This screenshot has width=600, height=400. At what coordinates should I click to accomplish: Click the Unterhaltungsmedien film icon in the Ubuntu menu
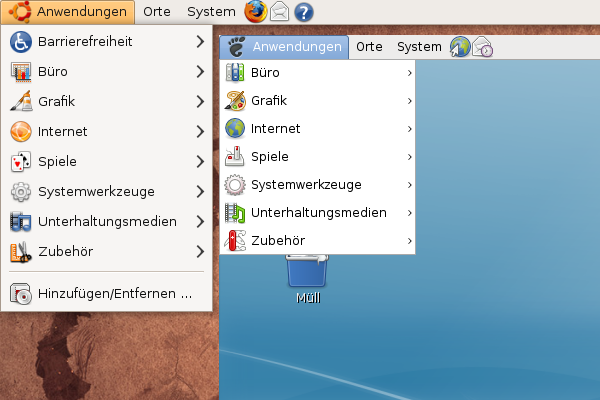click(x=21, y=221)
